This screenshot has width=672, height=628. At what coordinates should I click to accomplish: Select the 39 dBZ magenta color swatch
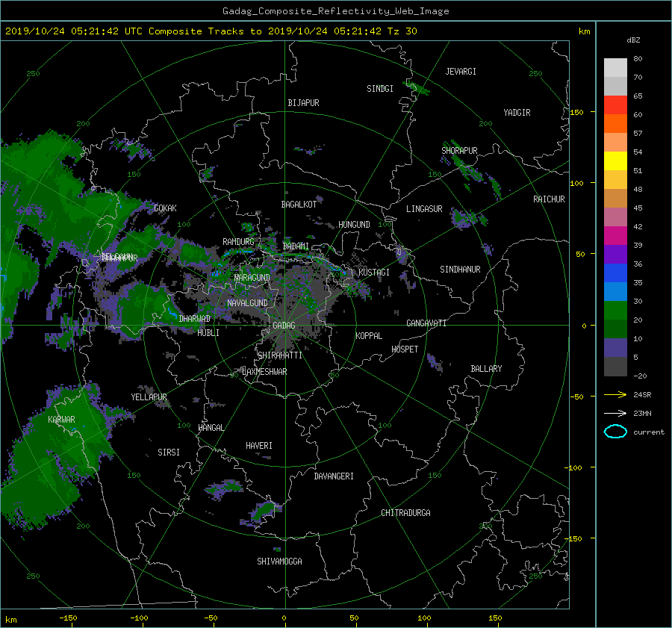coord(615,235)
